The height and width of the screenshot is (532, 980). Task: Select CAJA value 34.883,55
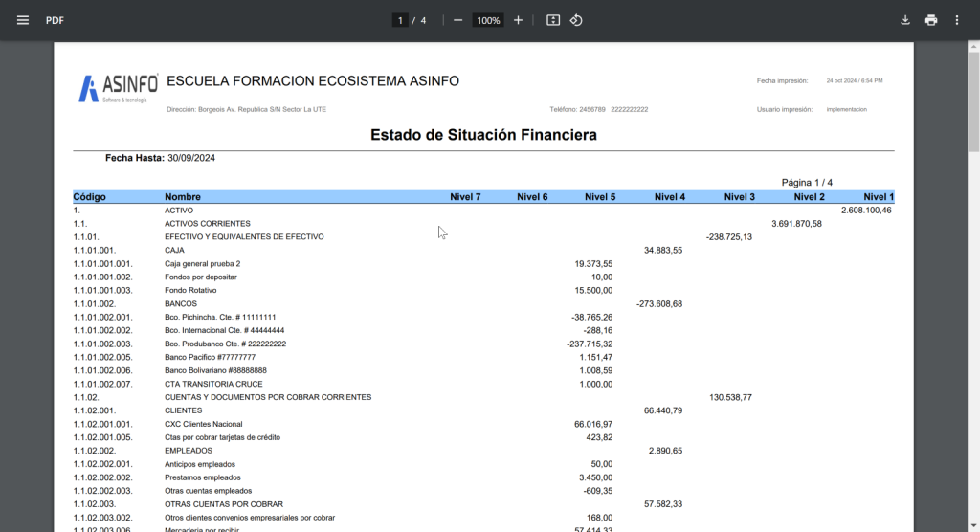[x=663, y=250]
